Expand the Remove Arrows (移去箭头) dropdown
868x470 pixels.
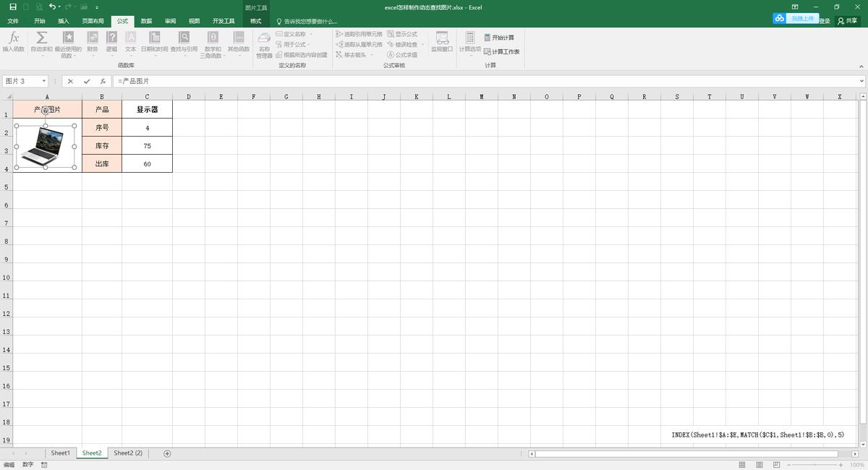[373, 55]
